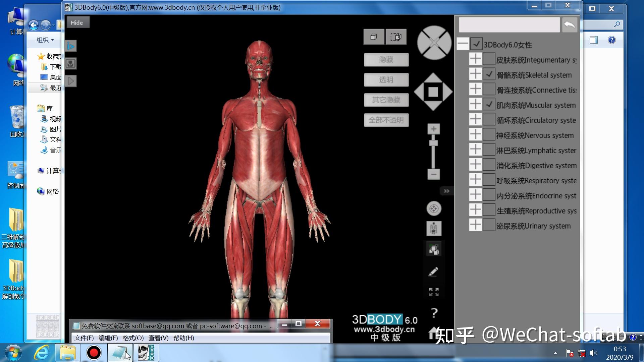Click the blue play icon on left sidebar

(71, 46)
